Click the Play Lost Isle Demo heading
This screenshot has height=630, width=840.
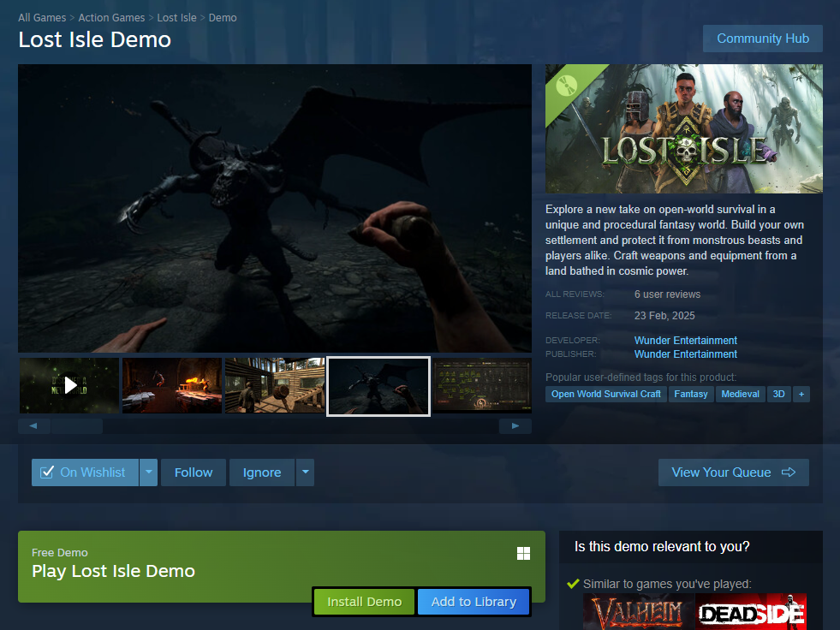(114, 571)
